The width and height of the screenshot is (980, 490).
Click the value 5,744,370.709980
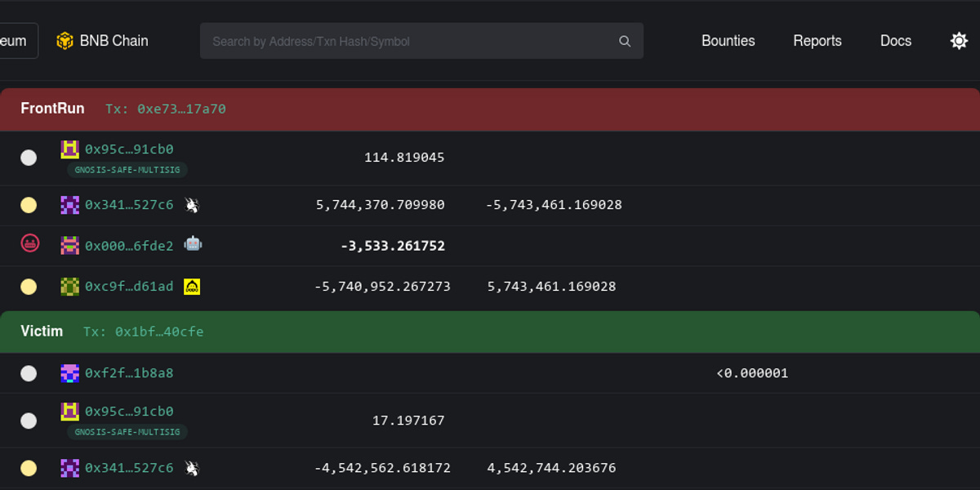(x=381, y=205)
